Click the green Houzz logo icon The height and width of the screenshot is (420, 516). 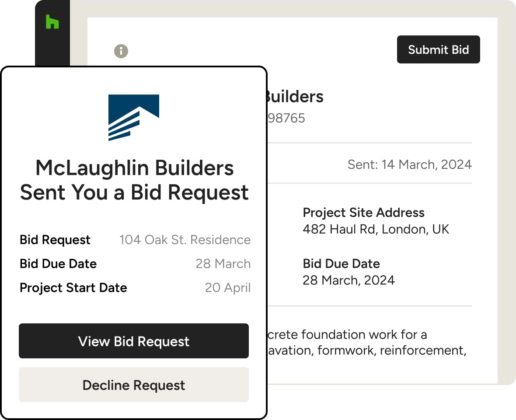pyautogui.click(x=52, y=22)
